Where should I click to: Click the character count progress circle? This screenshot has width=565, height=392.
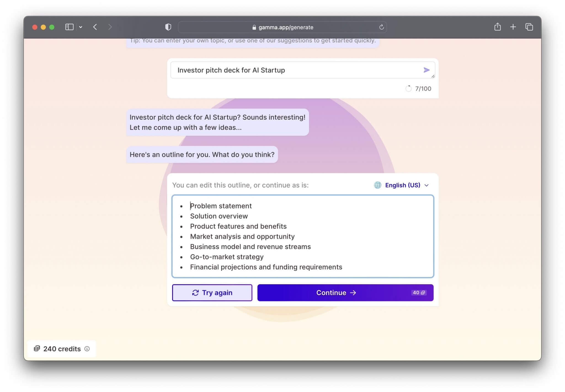point(409,89)
